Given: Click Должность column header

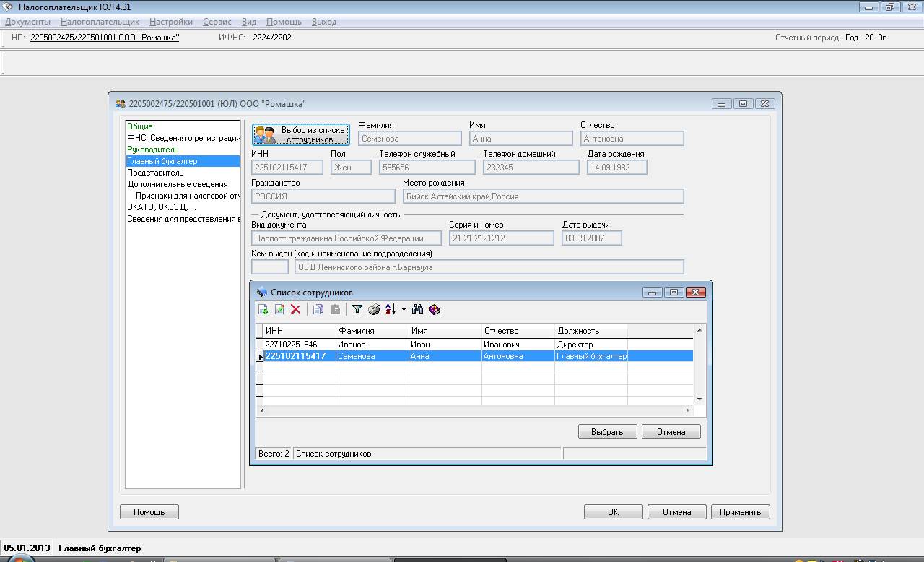Looking at the screenshot, I should click(591, 331).
